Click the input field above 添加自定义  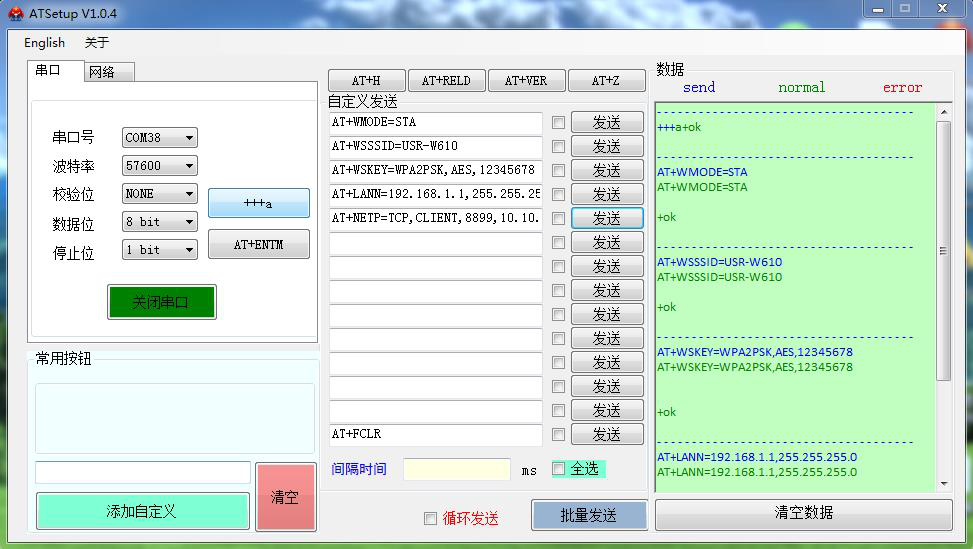(x=143, y=472)
